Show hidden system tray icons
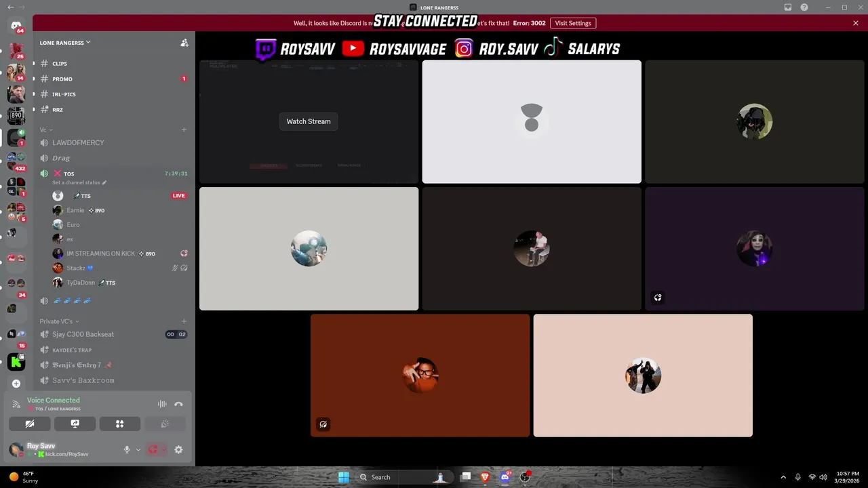 tap(783, 477)
